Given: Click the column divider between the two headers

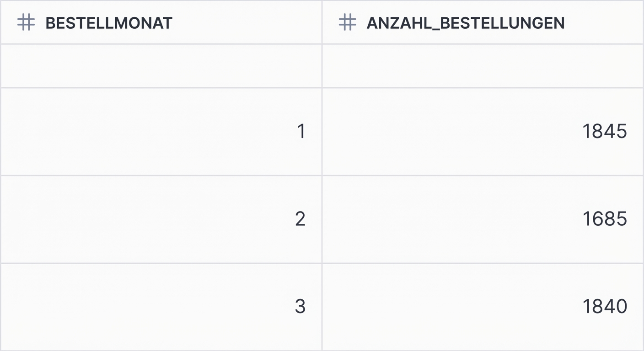Looking at the screenshot, I should tap(322, 22).
